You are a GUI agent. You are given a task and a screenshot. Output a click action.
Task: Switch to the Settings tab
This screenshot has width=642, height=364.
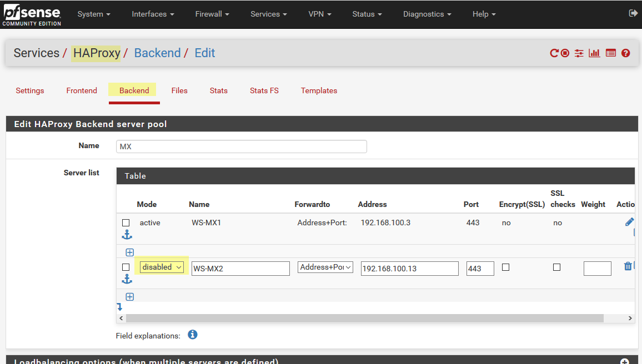(x=30, y=91)
